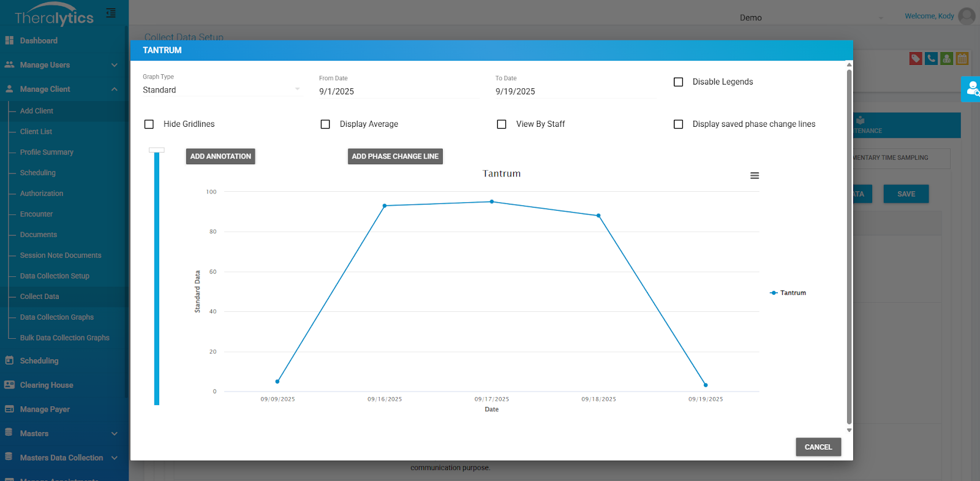Click the To Date field
This screenshot has height=481, width=980.
575,91
